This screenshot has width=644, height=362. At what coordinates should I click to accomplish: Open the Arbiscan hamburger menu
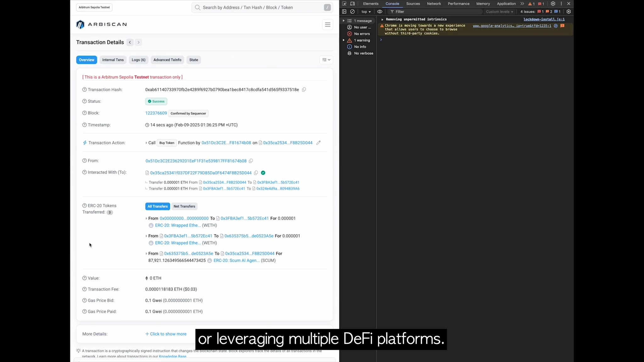click(x=328, y=25)
